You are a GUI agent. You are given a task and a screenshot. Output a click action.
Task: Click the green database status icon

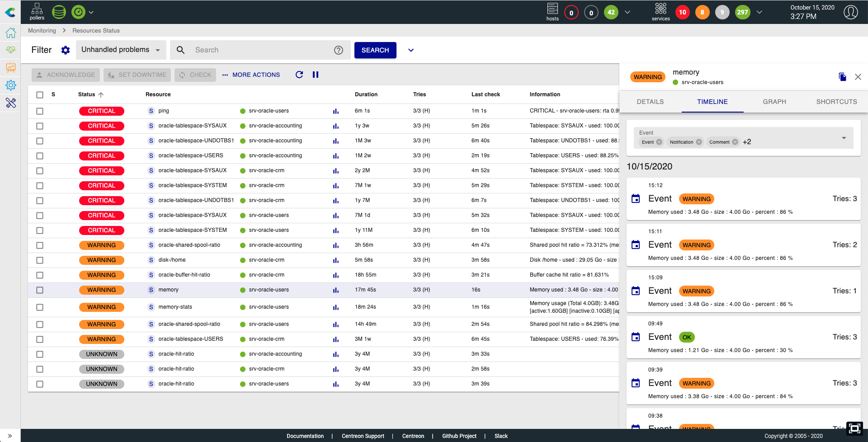click(x=59, y=12)
